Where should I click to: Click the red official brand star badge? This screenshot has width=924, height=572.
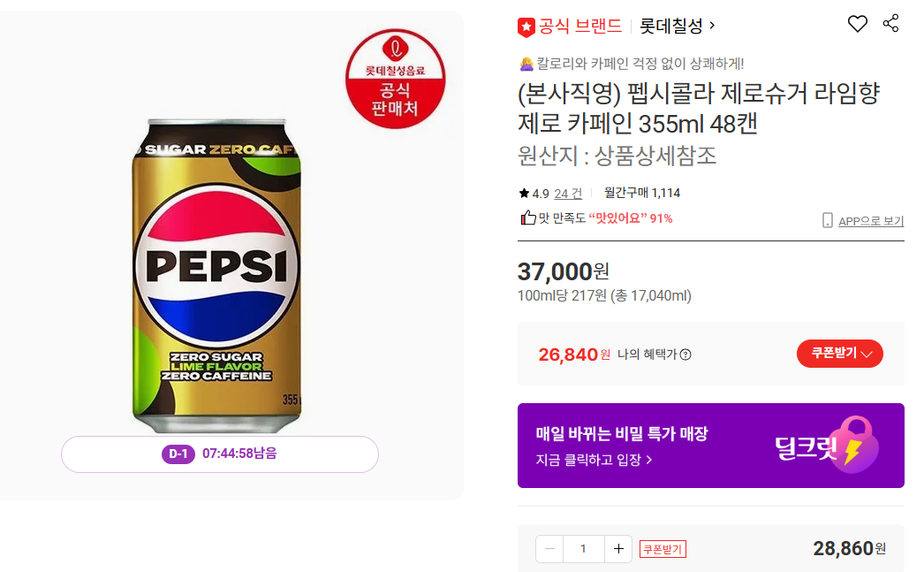coord(526,27)
